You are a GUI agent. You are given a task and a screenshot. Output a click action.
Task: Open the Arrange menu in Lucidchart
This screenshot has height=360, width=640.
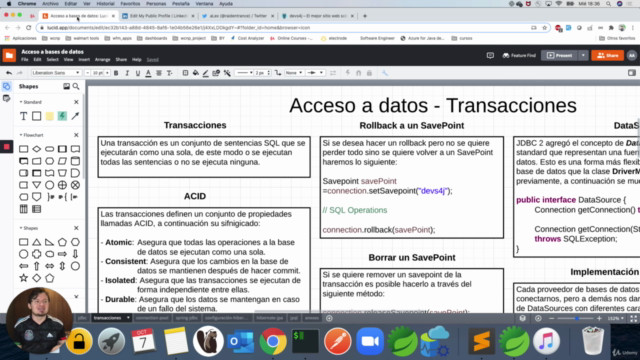[102, 60]
